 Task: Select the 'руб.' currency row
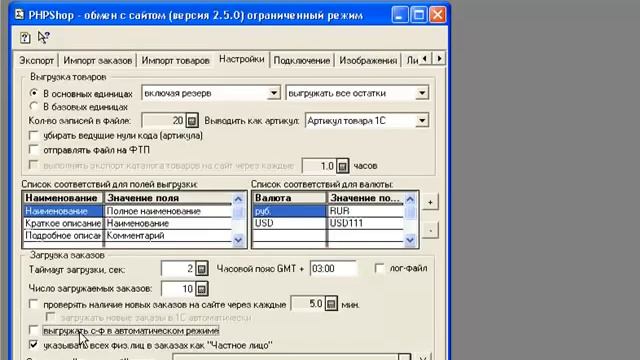289,211
